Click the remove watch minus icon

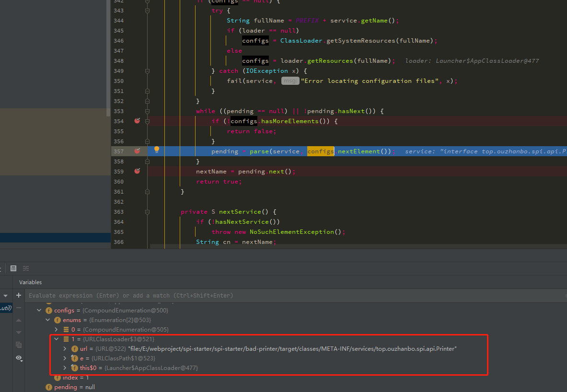(x=19, y=308)
